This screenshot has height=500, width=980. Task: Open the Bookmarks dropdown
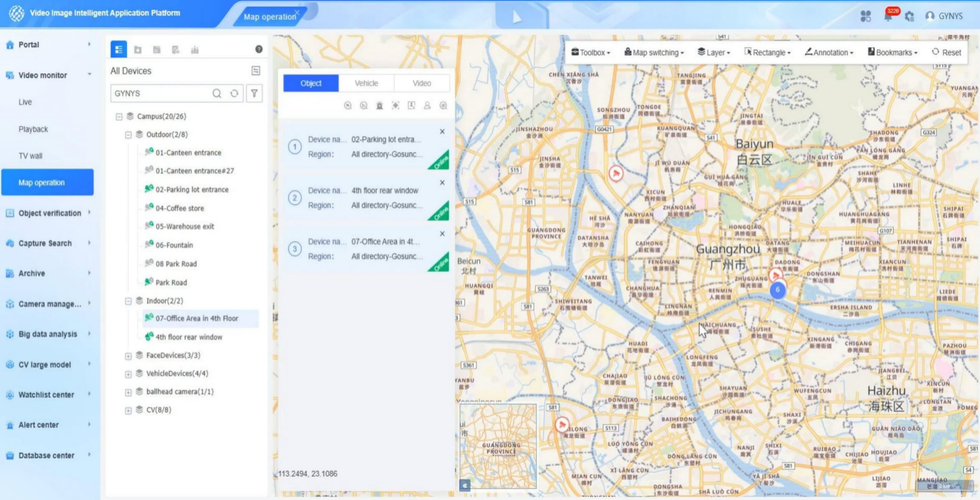892,52
